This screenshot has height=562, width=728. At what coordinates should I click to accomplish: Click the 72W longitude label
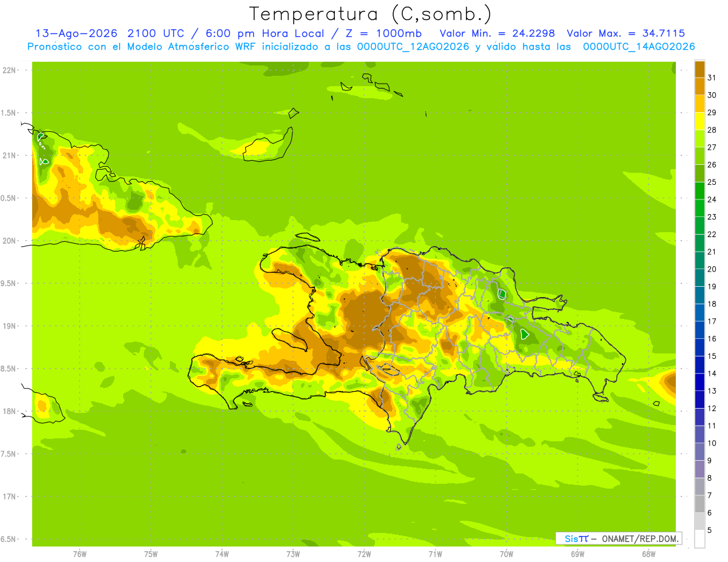(x=365, y=554)
